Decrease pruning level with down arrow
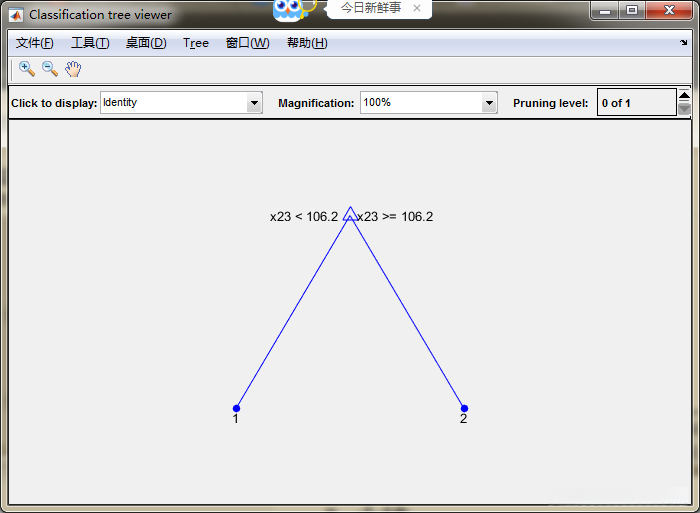700x513 pixels. (684, 109)
